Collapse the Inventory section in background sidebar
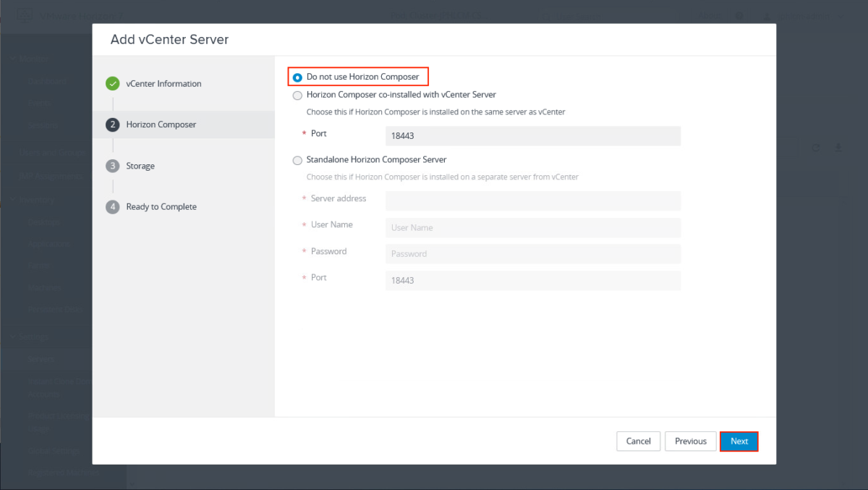This screenshot has width=868, height=490. coord(14,200)
